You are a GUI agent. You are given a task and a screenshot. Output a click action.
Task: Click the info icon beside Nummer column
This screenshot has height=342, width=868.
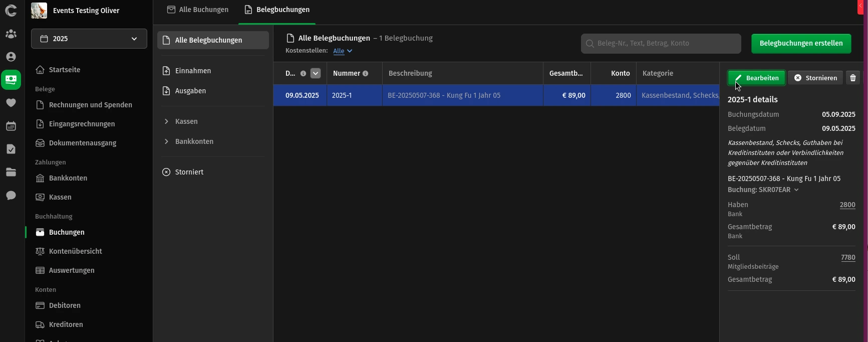(365, 74)
